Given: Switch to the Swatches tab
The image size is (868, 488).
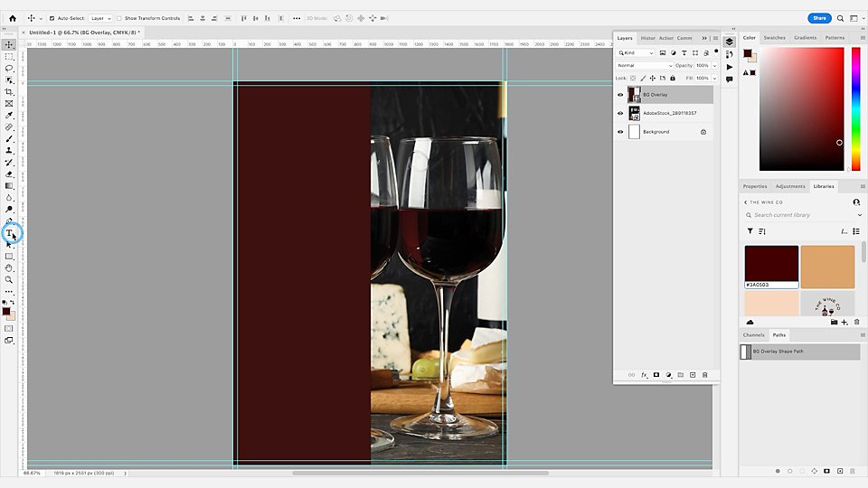Looking at the screenshot, I should pos(775,38).
